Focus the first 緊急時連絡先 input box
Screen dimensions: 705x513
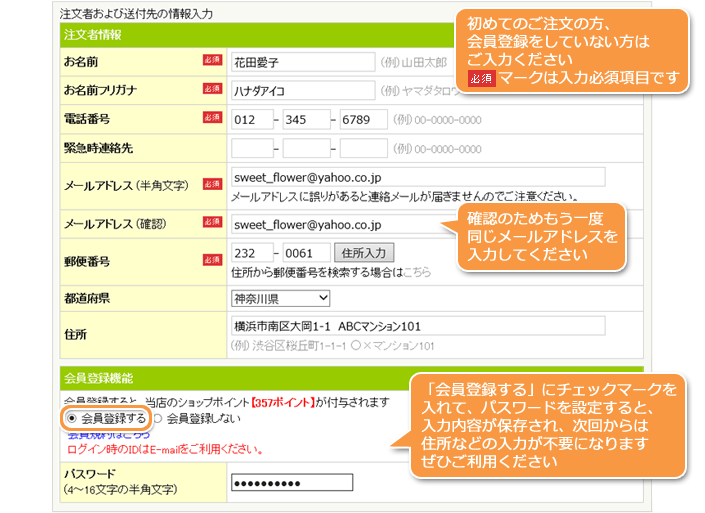[x=251, y=148]
